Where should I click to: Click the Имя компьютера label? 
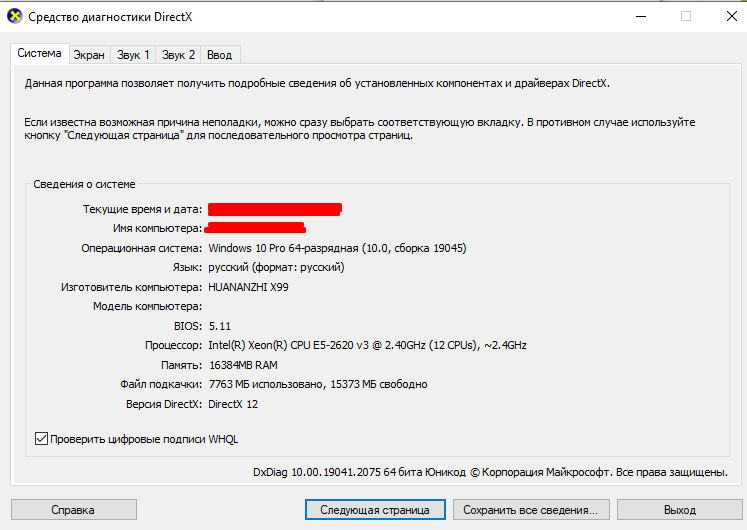click(x=158, y=229)
